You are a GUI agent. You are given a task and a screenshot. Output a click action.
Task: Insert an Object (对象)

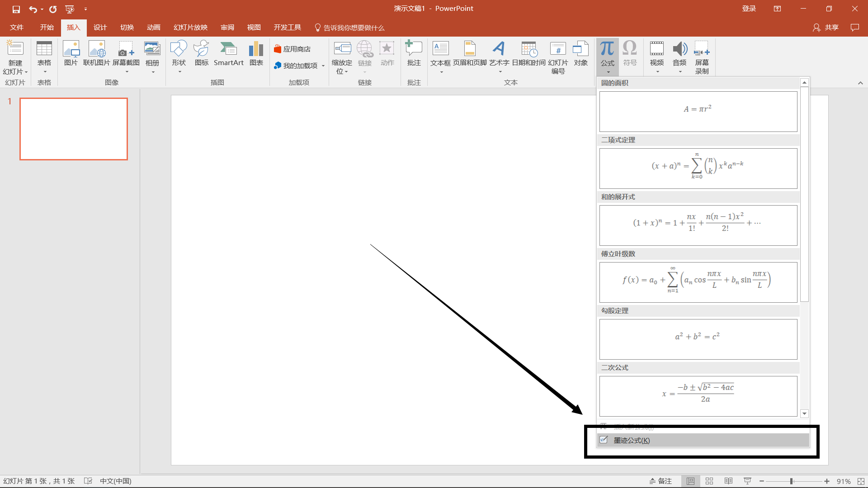click(581, 54)
